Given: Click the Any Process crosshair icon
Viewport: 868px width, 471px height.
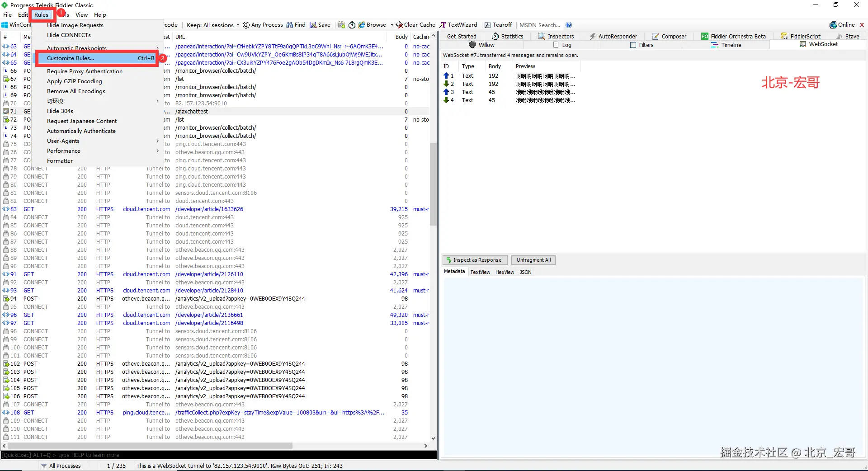Looking at the screenshot, I should [x=246, y=25].
